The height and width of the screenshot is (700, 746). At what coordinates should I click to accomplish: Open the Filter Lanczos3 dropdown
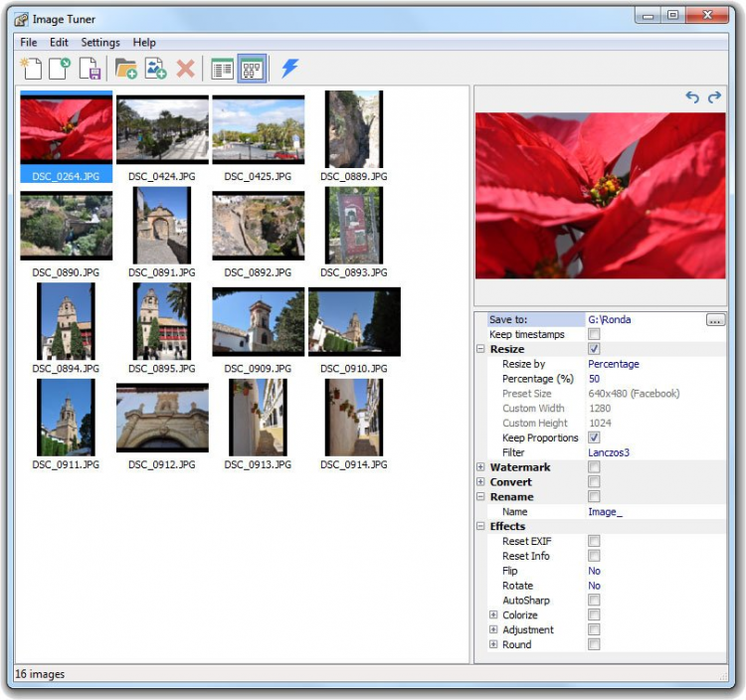pyautogui.click(x=655, y=452)
